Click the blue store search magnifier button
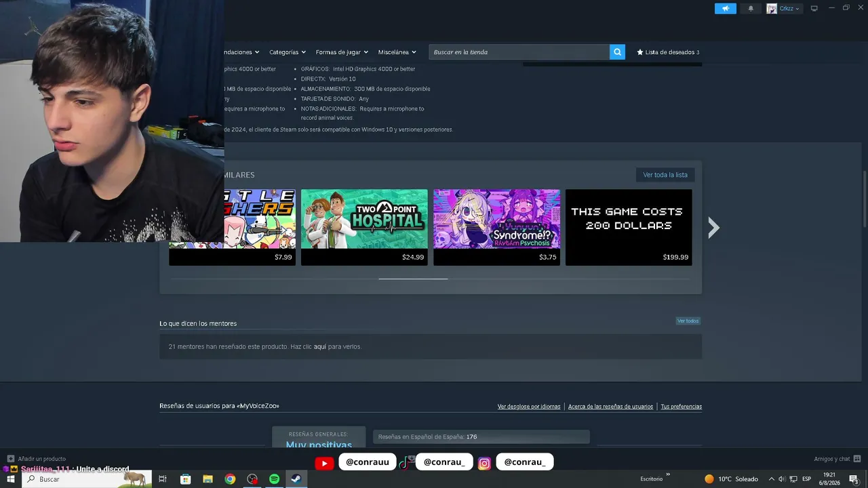 point(617,52)
